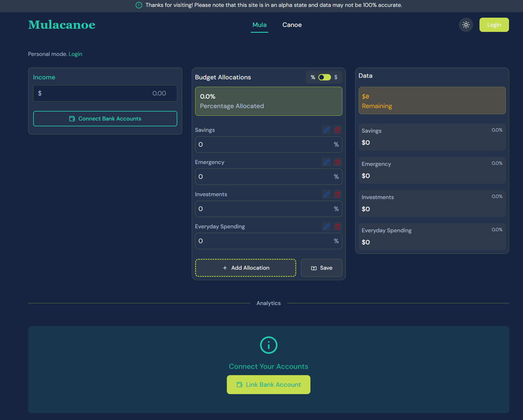
Task: Click the Link Bank Account button
Action: (268, 385)
